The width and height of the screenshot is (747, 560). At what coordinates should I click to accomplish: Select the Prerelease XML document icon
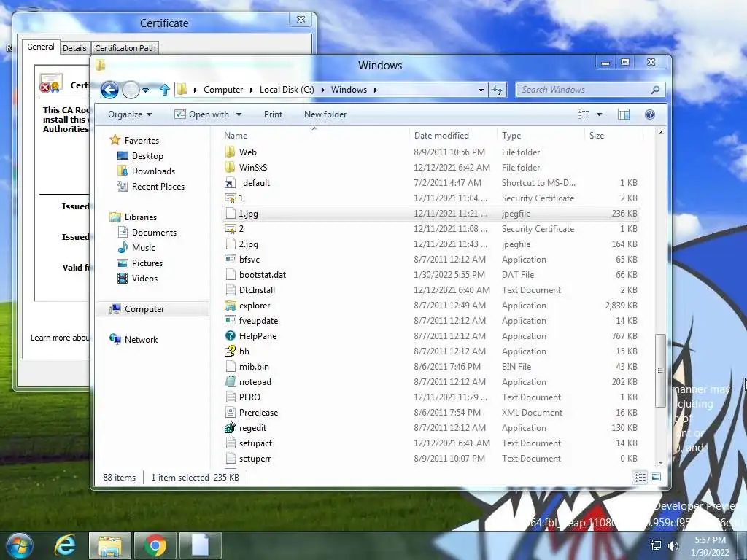click(x=230, y=413)
